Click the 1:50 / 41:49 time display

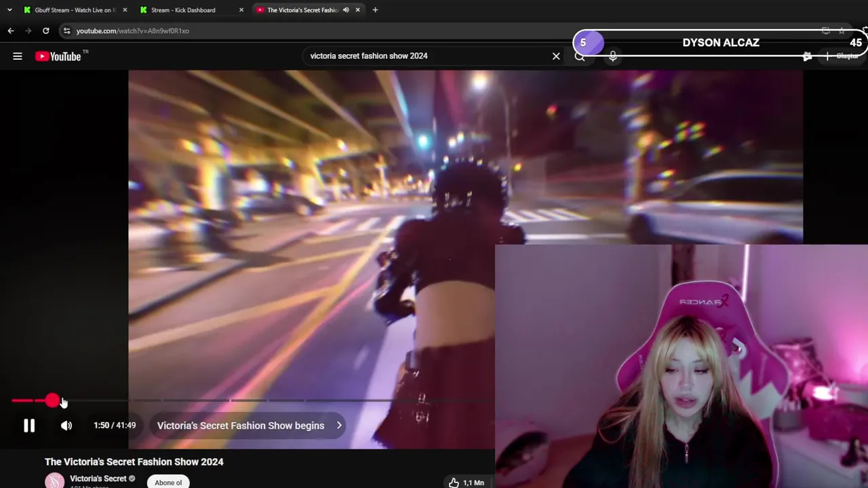click(x=115, y=426)
